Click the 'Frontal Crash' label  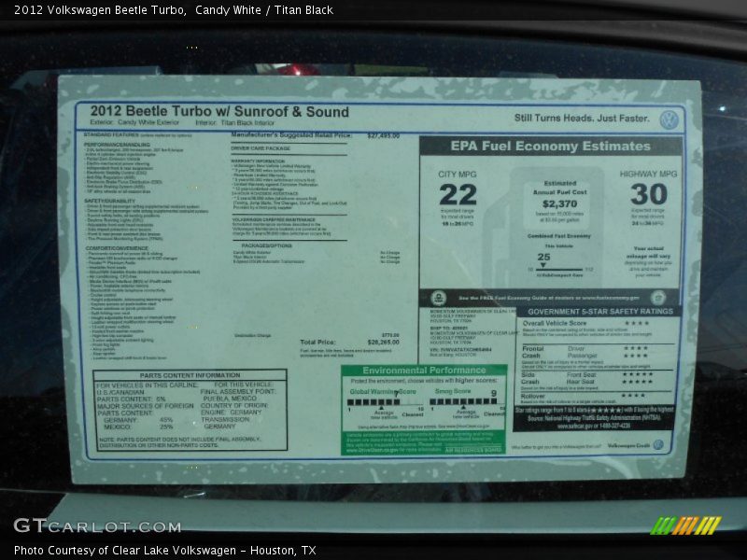pos(532,352)
